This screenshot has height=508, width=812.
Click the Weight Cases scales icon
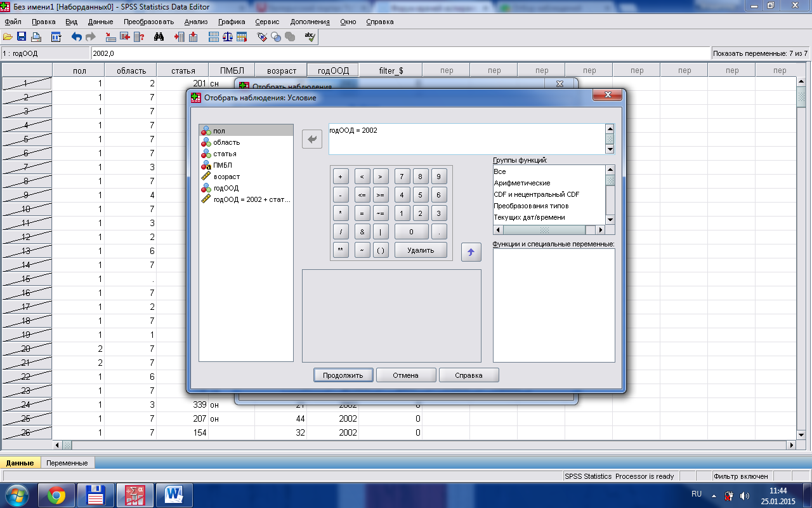click(x=228, y=37)
